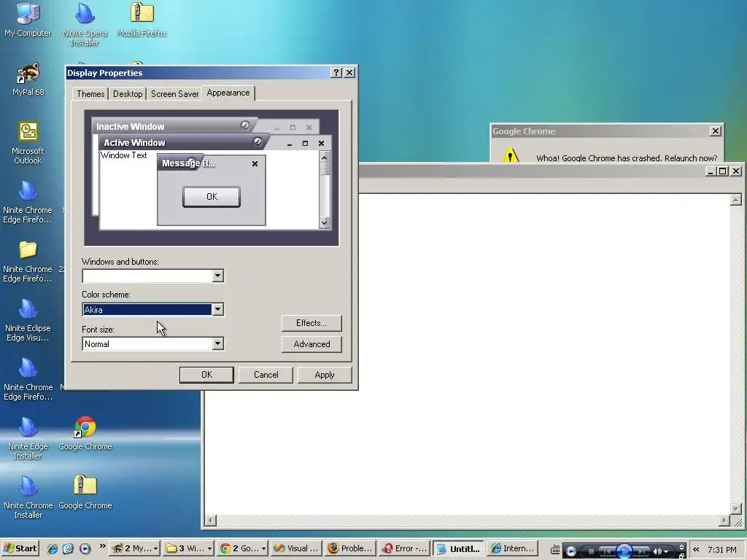Open the Ninite Chrome Installer desktop icon
This screenshot has width=747, height=560.
coord(28,497)
